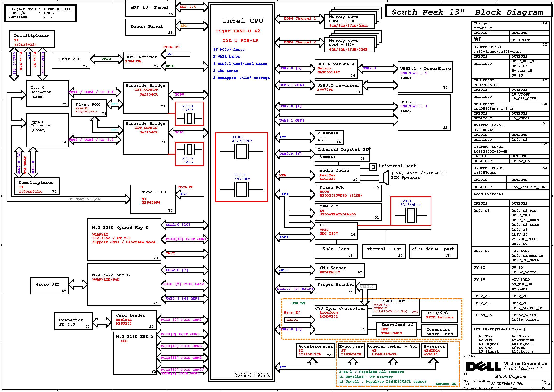Click the HDMI Retimer PS8409A block

coord(142,60)
